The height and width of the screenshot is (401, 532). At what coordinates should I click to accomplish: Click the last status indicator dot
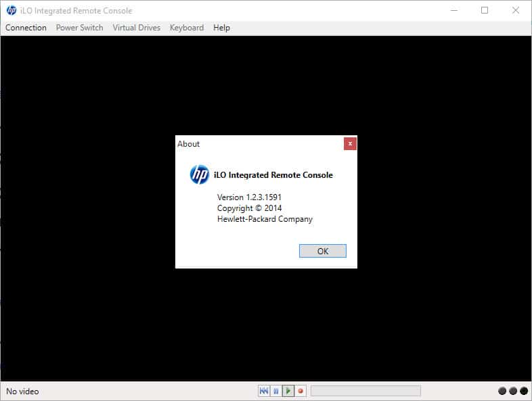(x=524, y=391)
